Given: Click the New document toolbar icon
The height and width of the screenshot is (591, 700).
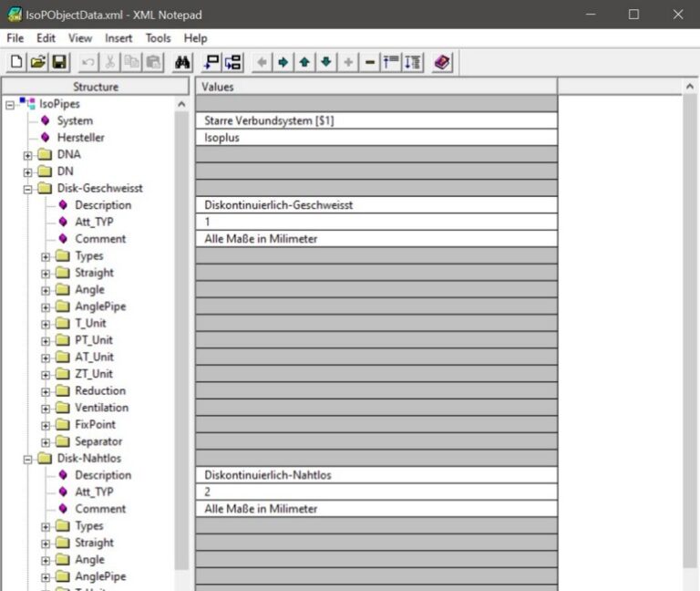Looking at the screenshot, I should [x=16, y=62].
